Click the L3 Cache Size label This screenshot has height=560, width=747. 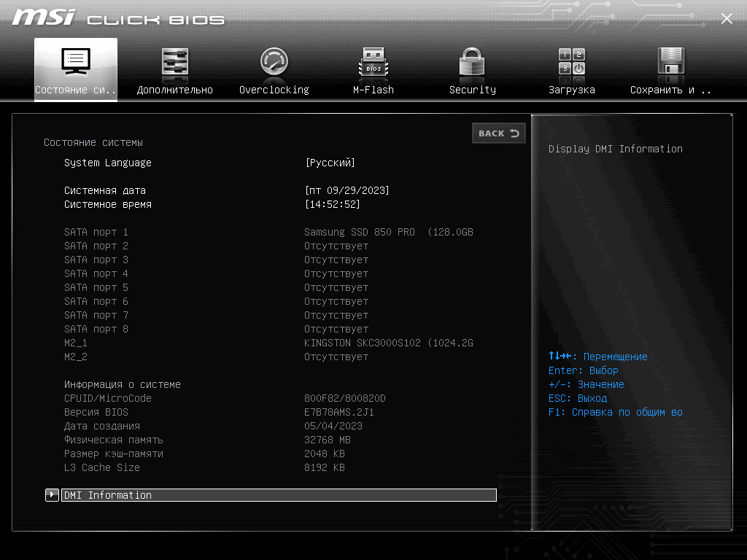102,467
